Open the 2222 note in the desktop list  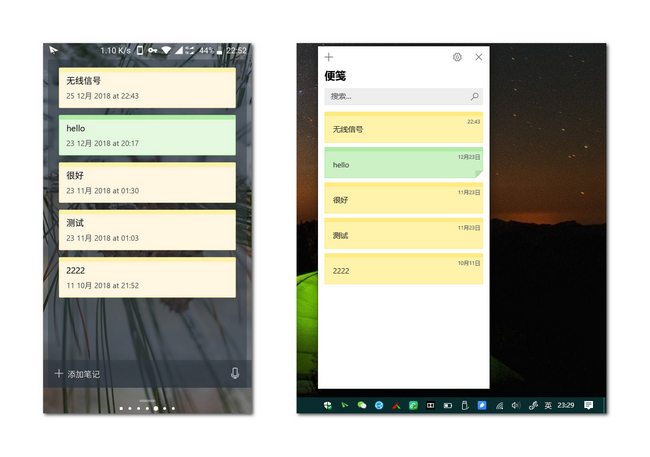(x=403, y=270)
